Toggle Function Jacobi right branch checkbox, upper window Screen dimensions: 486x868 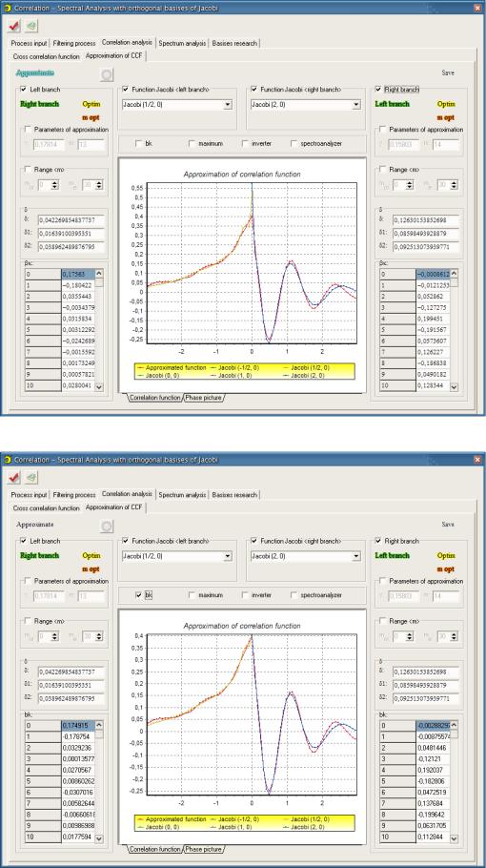253,89
